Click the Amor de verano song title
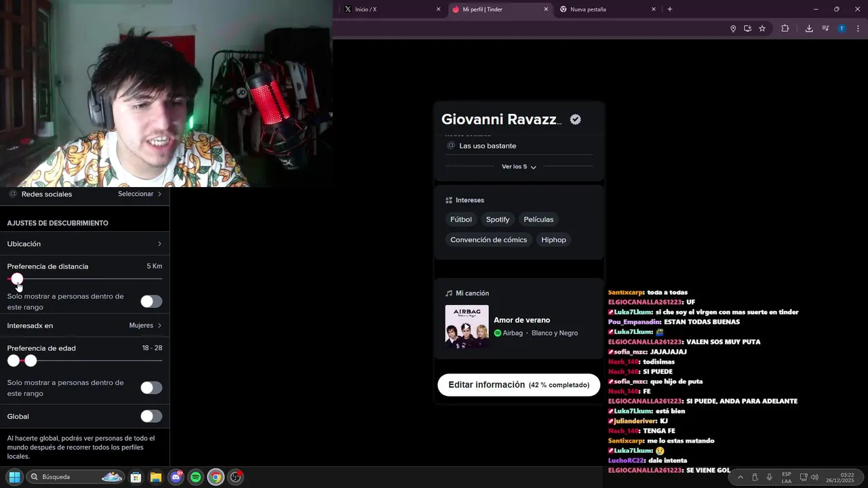Image resolution: width=868 pixels, height=488 pixels. click(x=521, y=320)
